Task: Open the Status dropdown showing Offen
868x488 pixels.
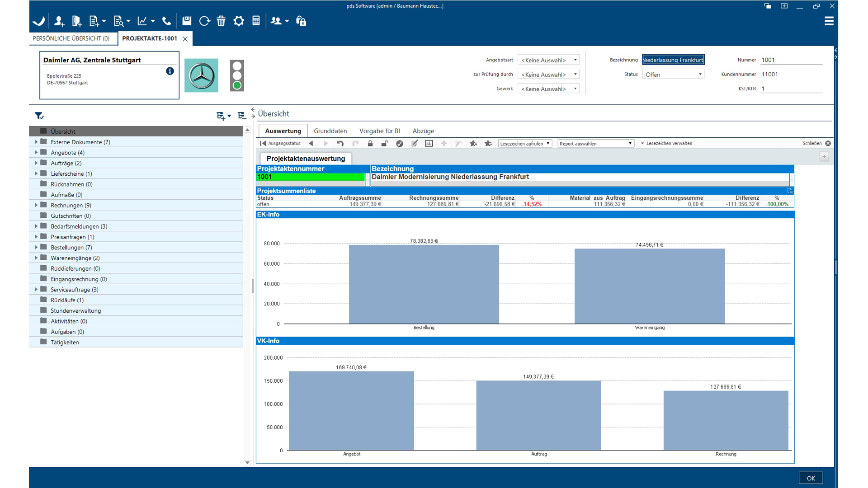Action: coord(673,75)
